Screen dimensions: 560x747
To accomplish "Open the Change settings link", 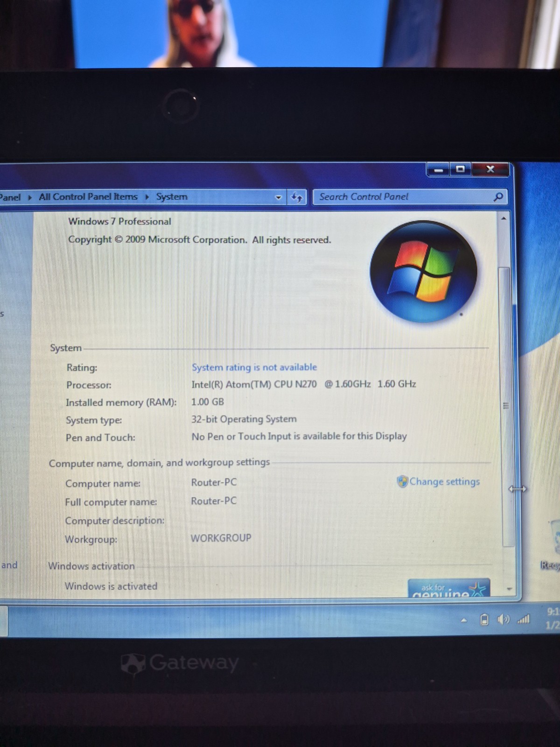I will [x=444, y=481].
